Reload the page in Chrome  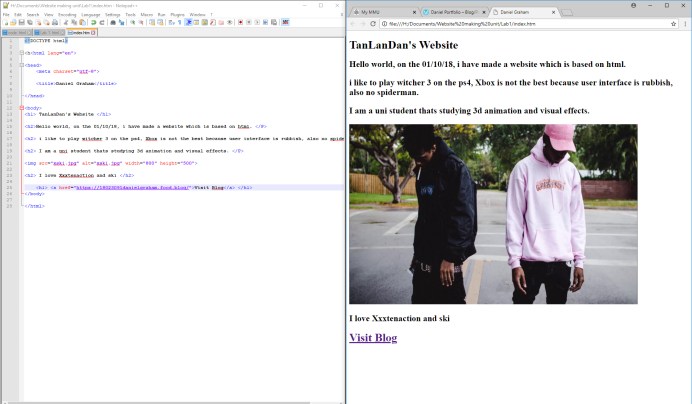373,24
